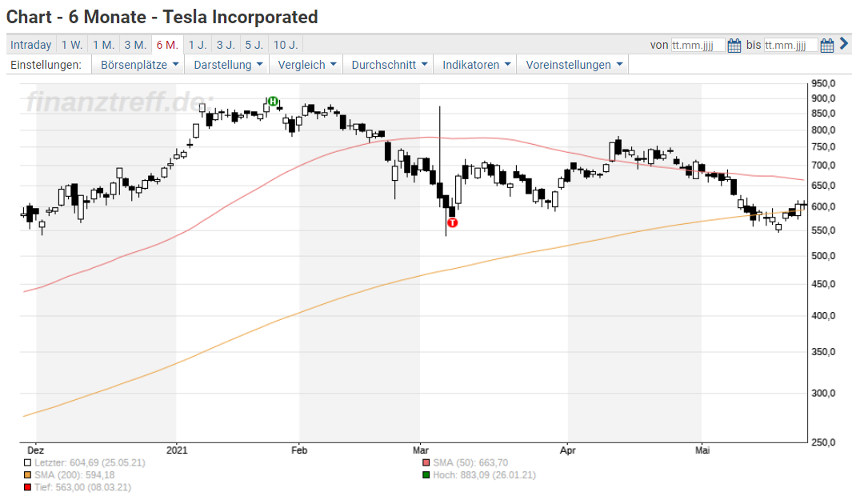Click the chart title 'Chart - 6 Monate - Tesla Incorporated'
The width and height of the screenshot is (852, 504).
click(x=162, y=17)
